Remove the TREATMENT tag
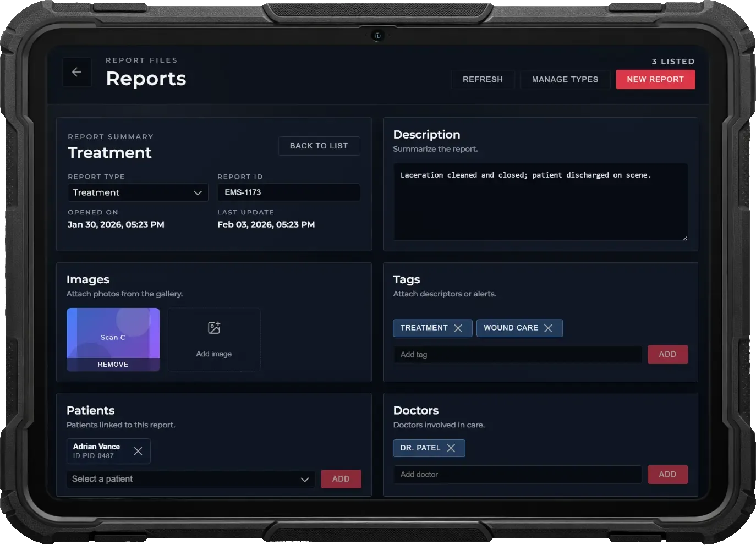The width and height of the screenshot is (756, 545). tap(458, 328)
